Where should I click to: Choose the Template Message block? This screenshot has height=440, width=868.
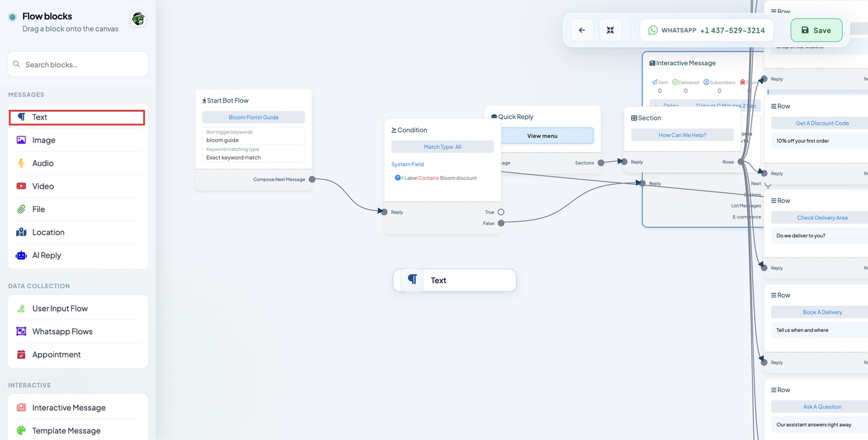pos(77,431)
